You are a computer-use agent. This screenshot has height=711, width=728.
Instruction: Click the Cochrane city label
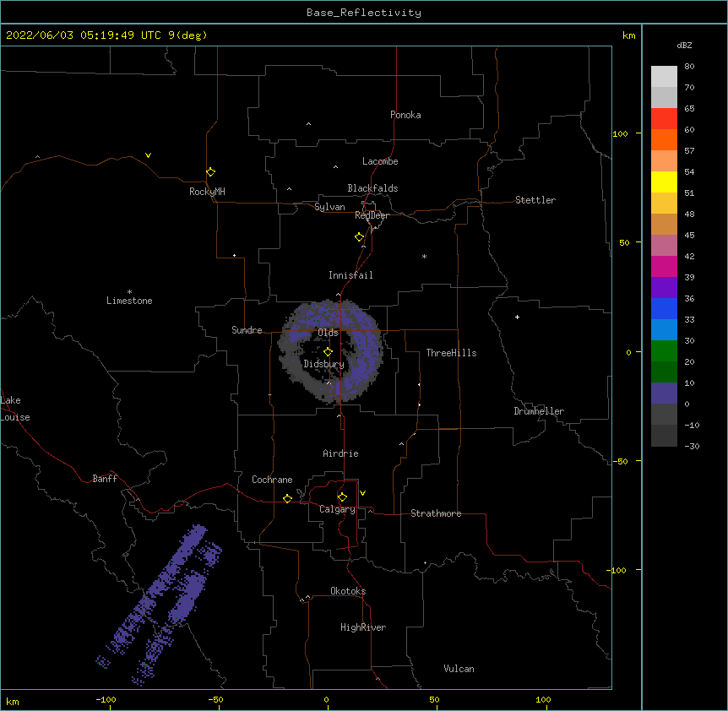(272, 480)
